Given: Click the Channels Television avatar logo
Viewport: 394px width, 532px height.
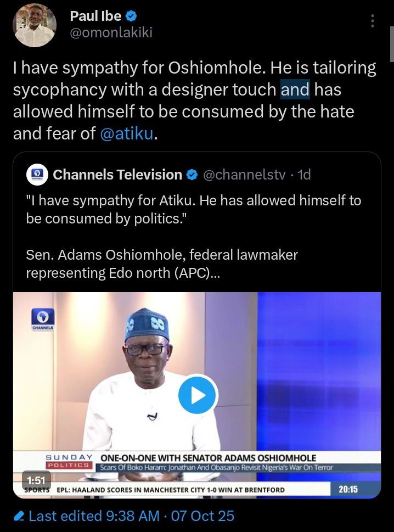Looking at the screenshot, I should tap(37, 175).
